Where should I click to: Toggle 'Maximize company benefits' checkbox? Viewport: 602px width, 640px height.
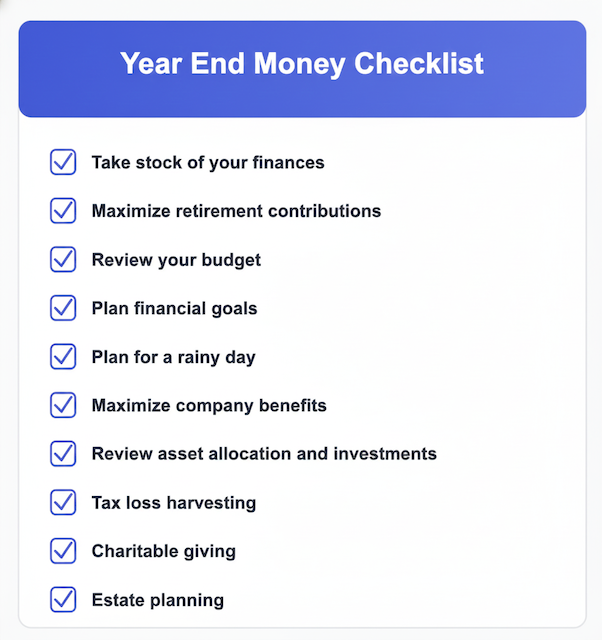click(63, 405)
